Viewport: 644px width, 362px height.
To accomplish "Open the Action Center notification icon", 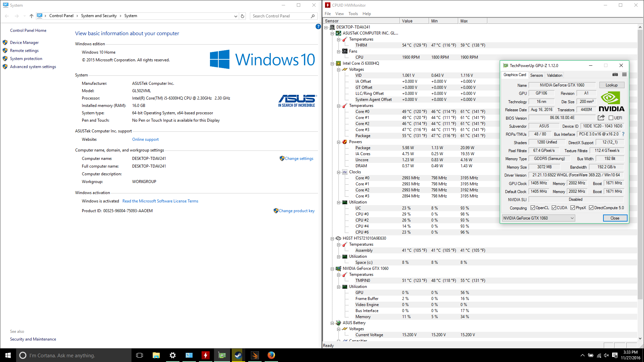I will (x=614, y=355).
